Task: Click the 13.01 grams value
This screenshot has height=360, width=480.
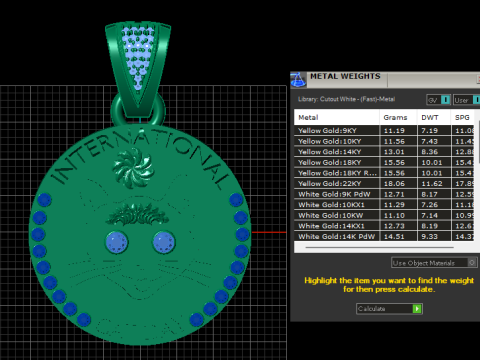Action: [x=394, y=152]
